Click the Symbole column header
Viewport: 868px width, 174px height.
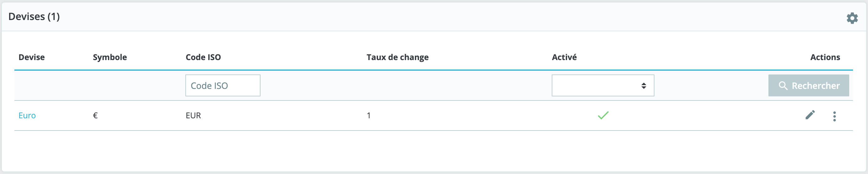pyautogui.click(x=110, y=57)
